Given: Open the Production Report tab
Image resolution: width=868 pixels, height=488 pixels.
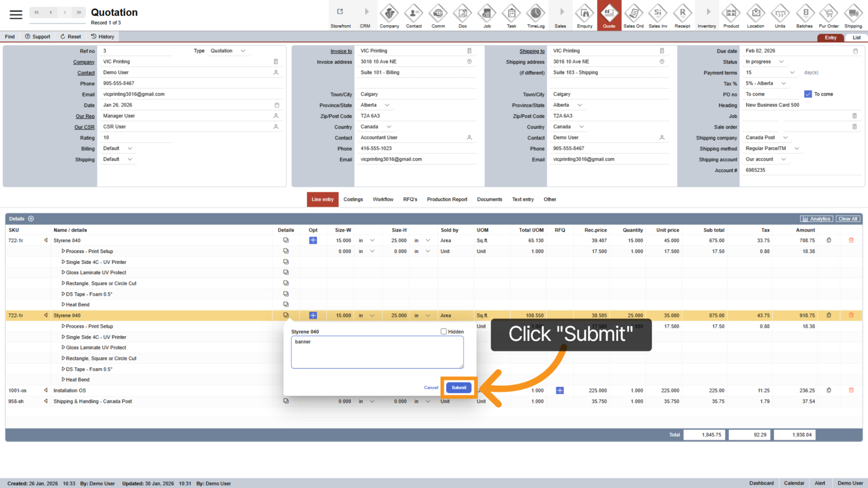Looking at the screenshot, I should click(x=447, y=199).
